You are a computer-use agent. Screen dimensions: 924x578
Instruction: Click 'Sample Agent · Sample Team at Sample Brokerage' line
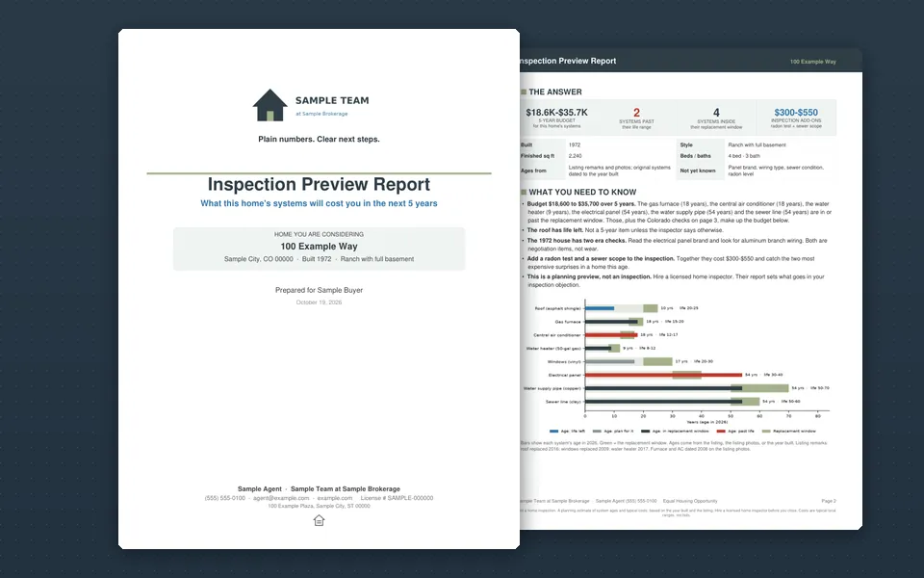click(x=319, y=489)
